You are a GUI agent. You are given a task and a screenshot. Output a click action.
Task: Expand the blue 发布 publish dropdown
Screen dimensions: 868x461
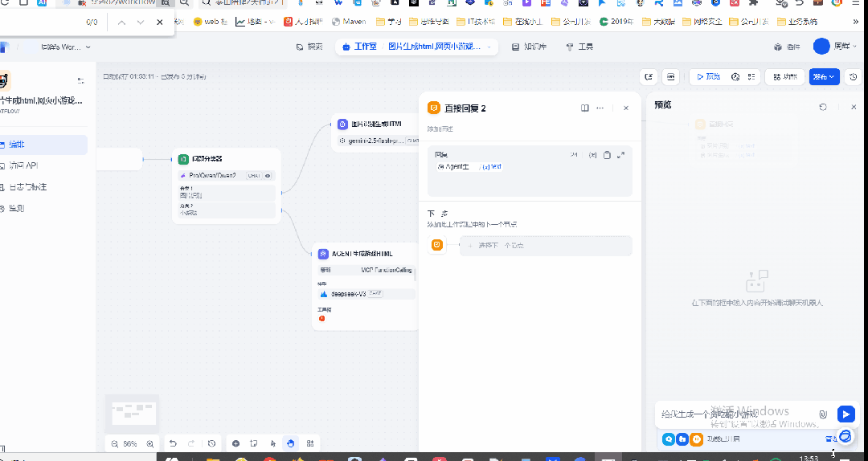825,77
